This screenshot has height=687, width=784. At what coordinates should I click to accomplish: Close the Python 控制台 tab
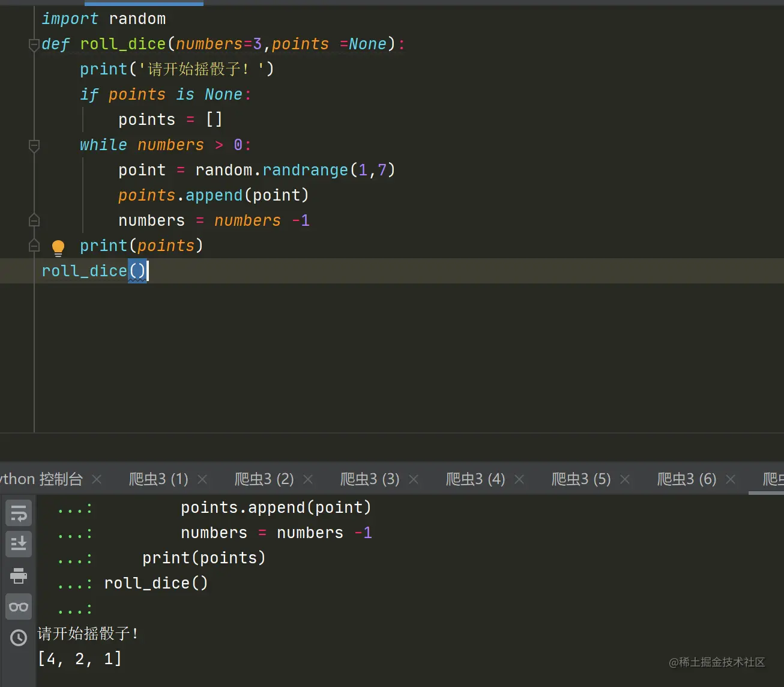(97, 479)
